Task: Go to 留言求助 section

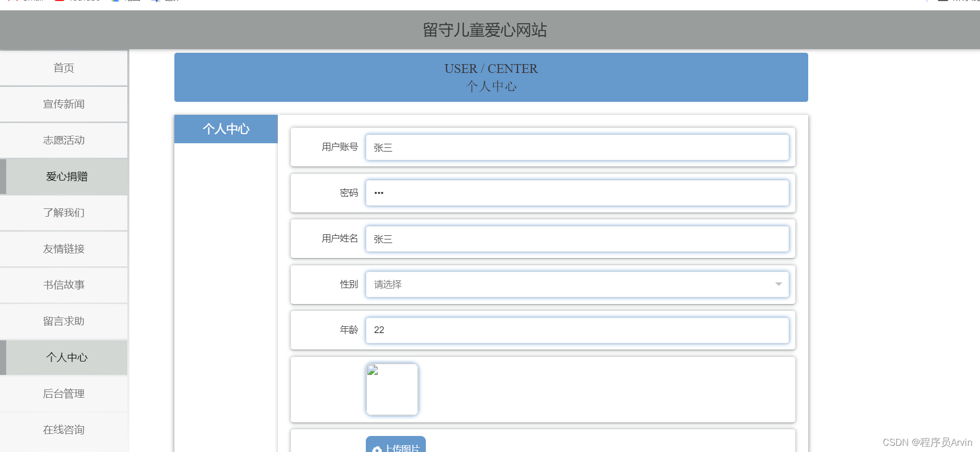Action: [64, 321]
